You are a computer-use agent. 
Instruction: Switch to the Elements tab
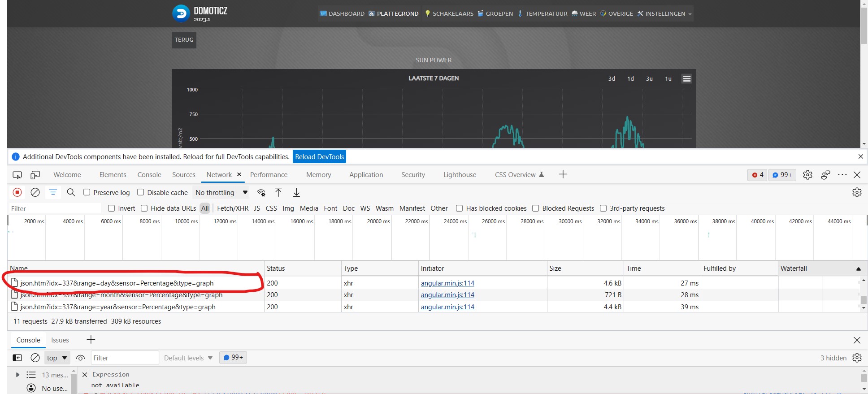pyautogui.click(x=113, y=175)
